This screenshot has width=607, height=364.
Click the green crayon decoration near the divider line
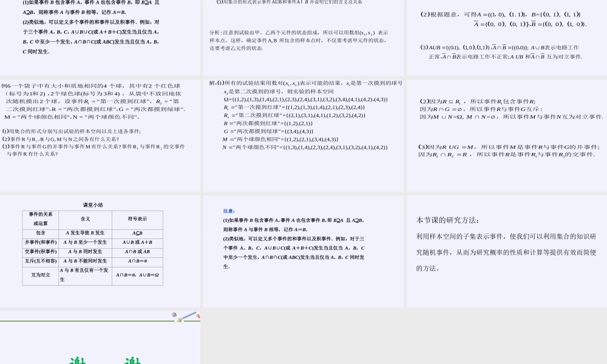point(180,320)
